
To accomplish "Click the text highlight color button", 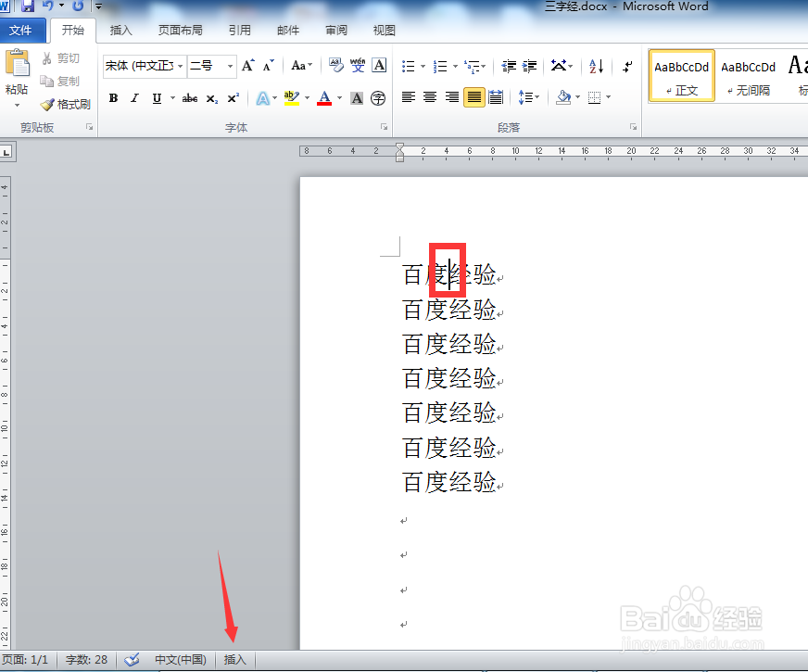I will point(292,98).
